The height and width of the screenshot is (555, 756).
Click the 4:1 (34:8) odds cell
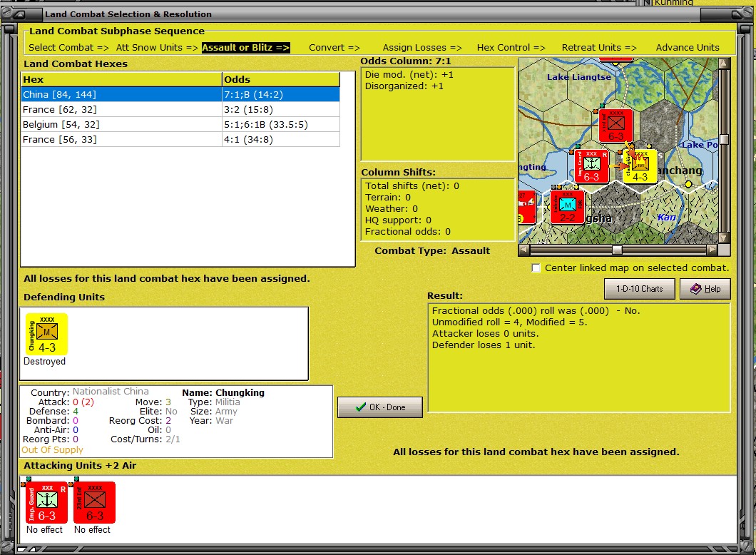[x=280, y=139]
